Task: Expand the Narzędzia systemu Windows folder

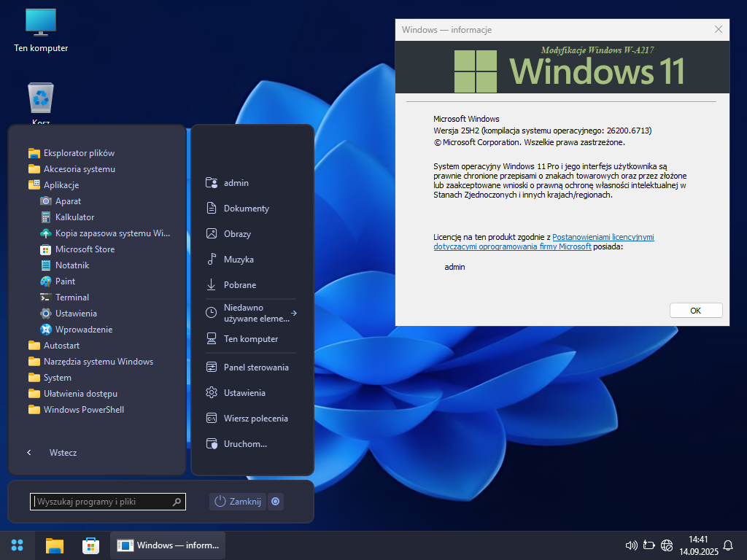Action: coord(98,362)
